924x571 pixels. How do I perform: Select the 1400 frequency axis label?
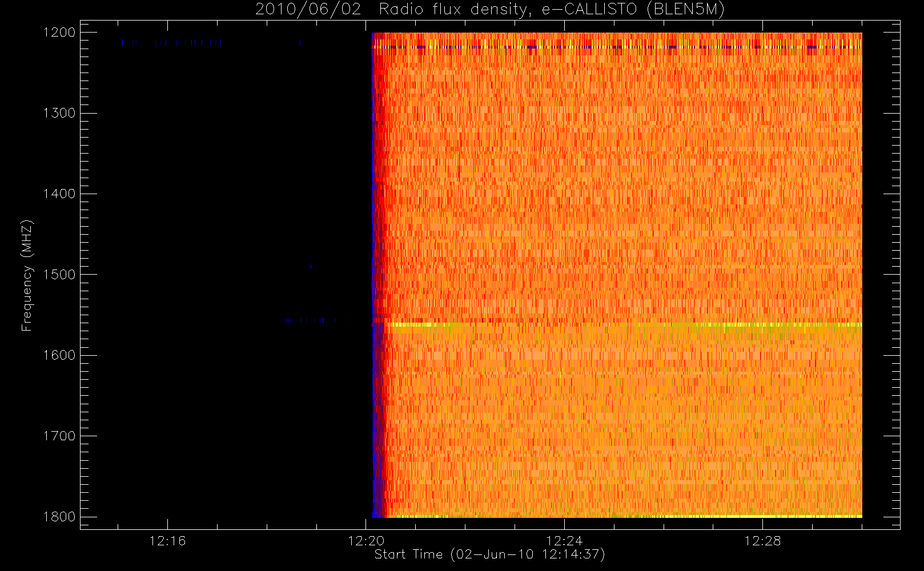[x=59, y=194]
